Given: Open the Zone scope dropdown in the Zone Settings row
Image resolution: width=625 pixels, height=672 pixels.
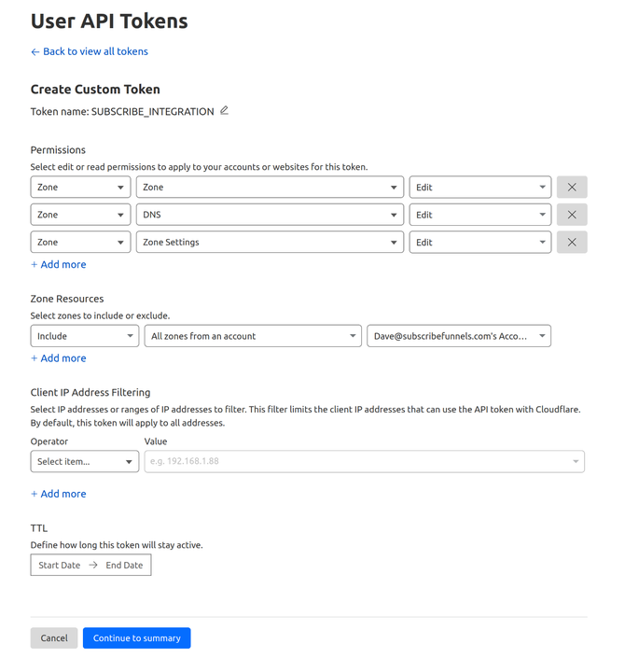Looking at the screenshot, I should pos(80,242).
